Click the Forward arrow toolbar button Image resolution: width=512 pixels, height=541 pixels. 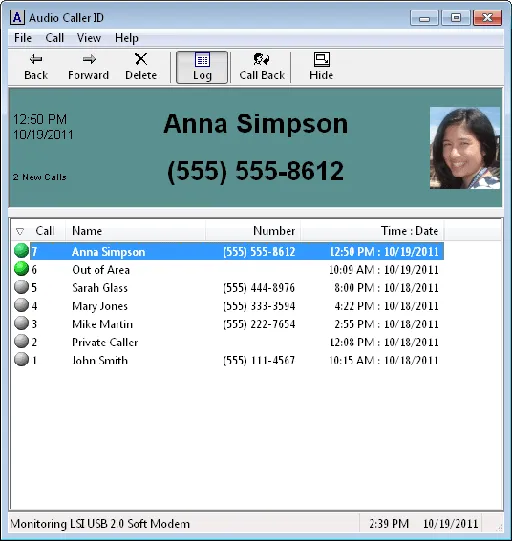[88, 67]
